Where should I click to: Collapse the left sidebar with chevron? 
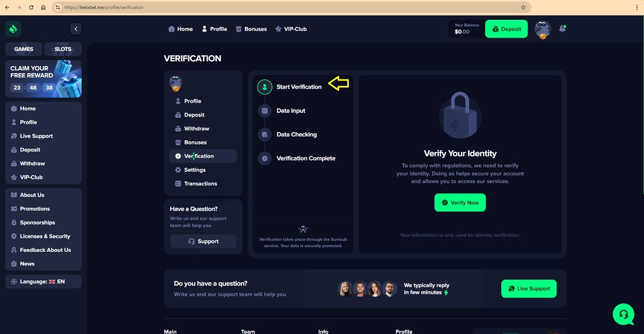pos(76,29)
